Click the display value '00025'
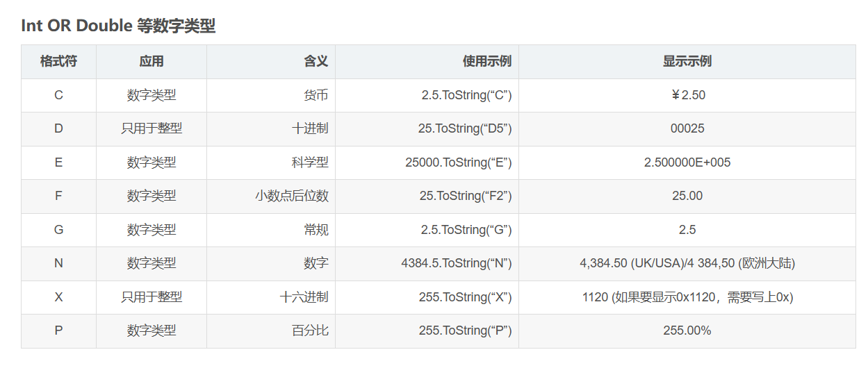The image size is (868, 368). 687,128
